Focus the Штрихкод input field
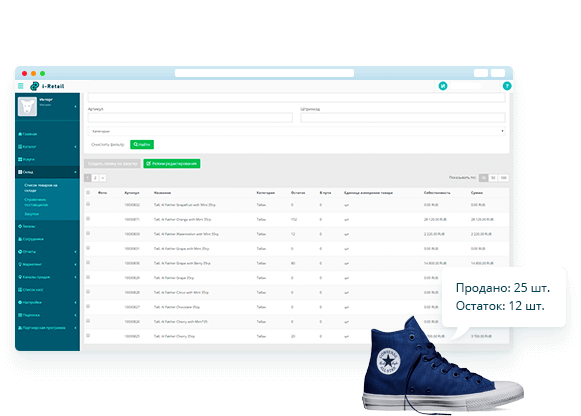Viewport: 581px width, 416px height. click(403, 118)
